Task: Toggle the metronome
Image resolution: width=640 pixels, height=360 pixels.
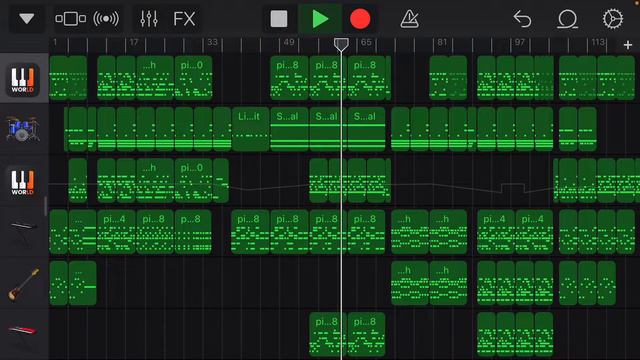Action: (x=409, y=19)
